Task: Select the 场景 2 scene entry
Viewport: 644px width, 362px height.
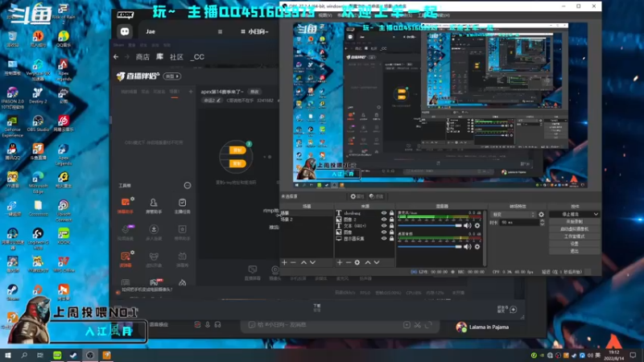Action: [x=306, y=220]
